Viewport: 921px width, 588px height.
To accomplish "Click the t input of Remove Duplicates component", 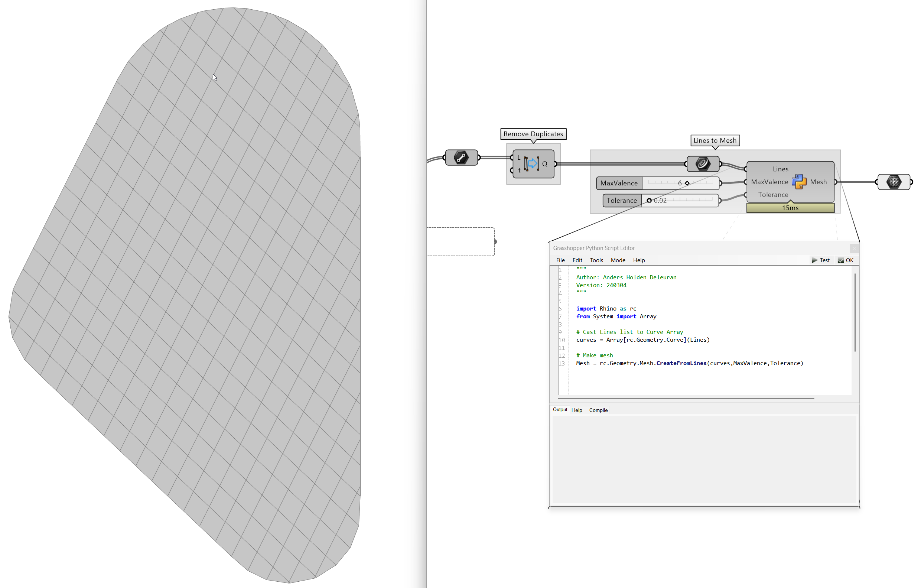I will pyautogui.click(x=519, y=170).
